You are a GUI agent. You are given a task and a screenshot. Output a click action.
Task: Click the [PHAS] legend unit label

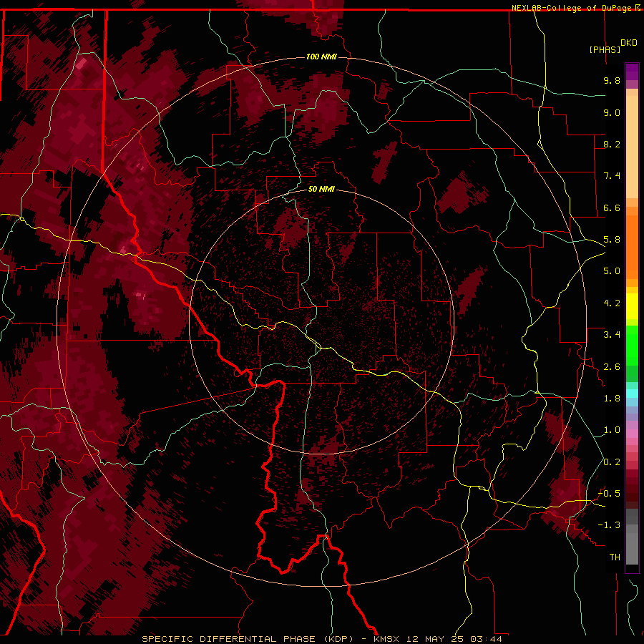click(605, 49)
